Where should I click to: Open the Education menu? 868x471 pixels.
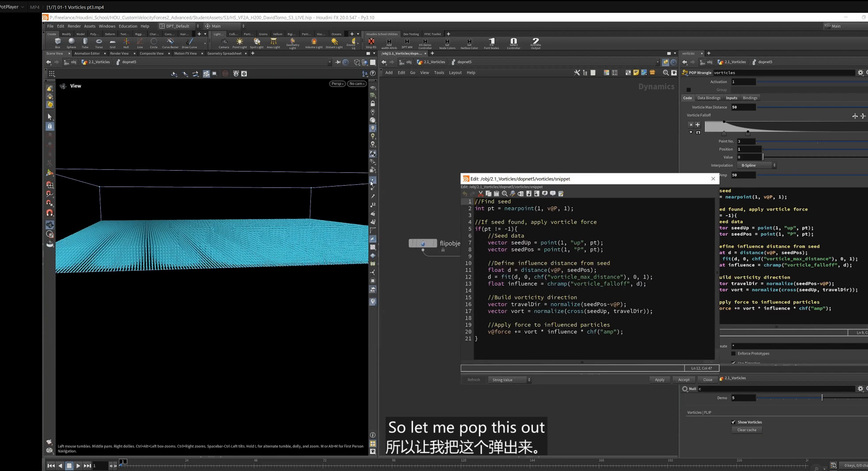[x=128, y=26]
